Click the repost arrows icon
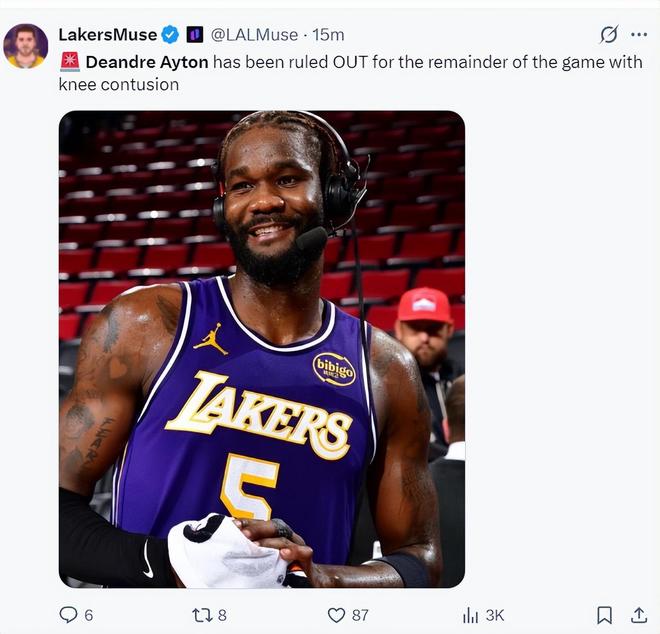The height and width of the screenshot is (634, 660). pos(201,615)
